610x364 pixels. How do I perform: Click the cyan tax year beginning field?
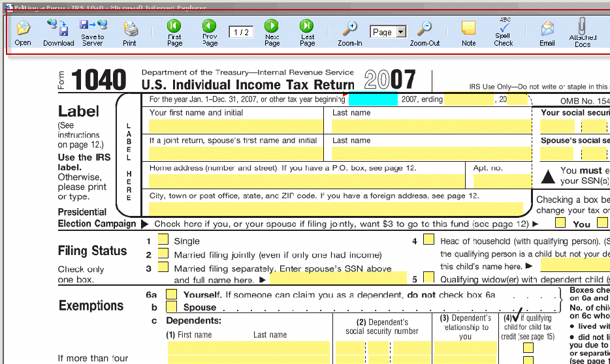coord(373,99)
